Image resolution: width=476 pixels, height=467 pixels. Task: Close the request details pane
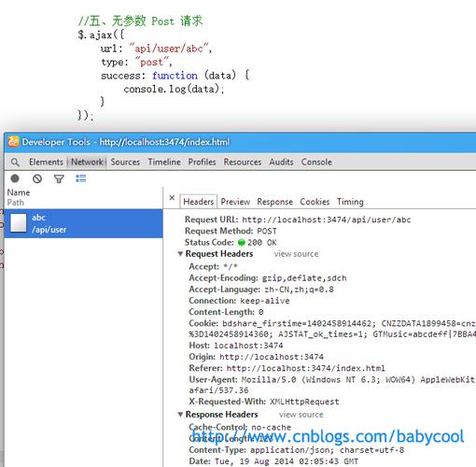point(172,198)
